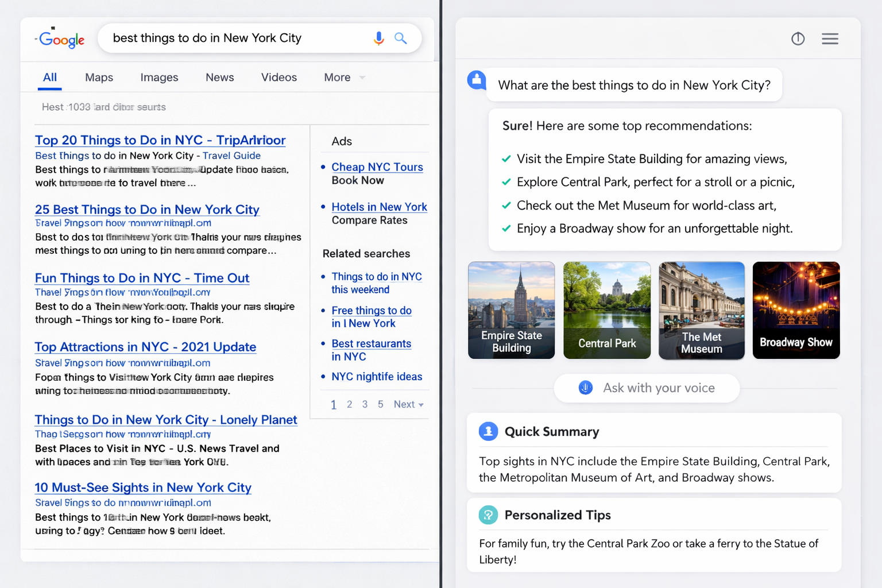Click the Quick Summary heading
Viewport: 882px width, 588px height.
point(552,431)
